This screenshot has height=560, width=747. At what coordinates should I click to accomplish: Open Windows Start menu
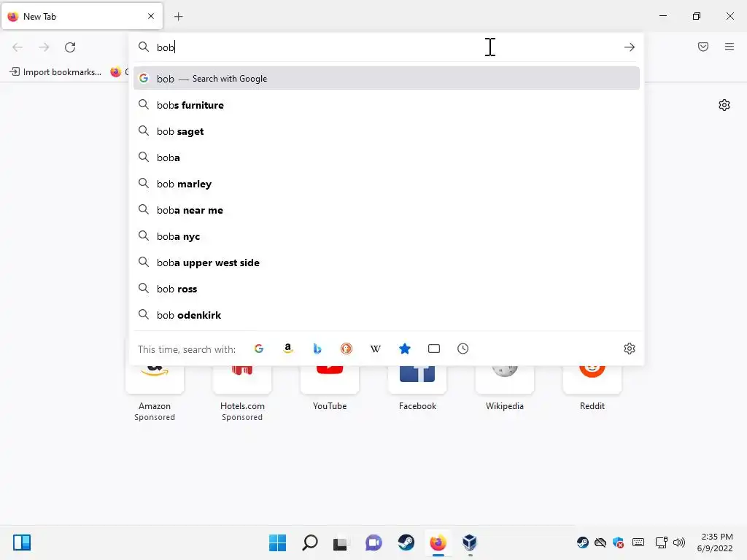(x=277, y=542)
